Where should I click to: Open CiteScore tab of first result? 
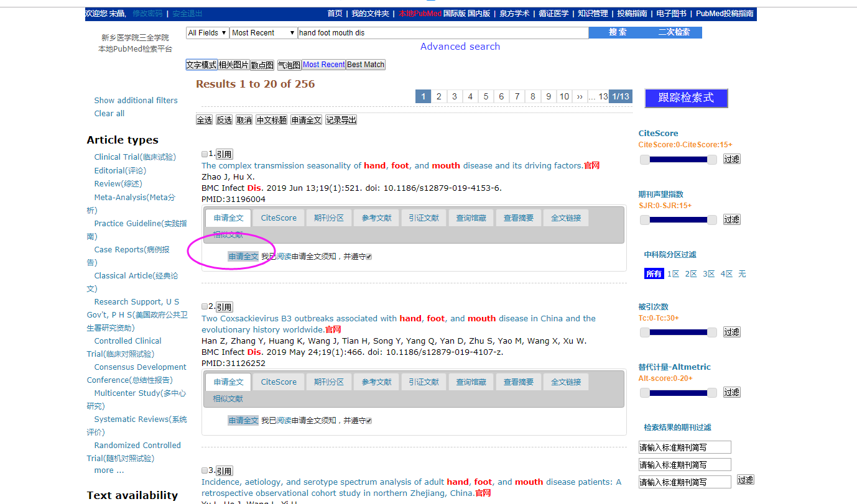click(279, 218)
